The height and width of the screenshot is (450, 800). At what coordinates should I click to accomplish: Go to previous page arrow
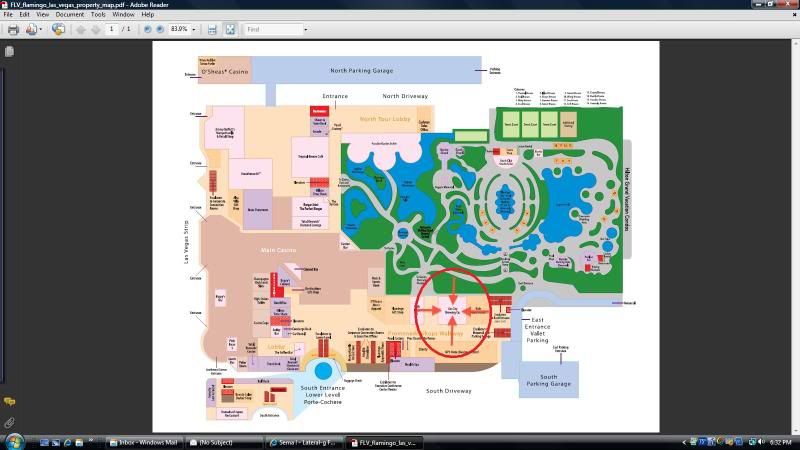click(x=81, y=30)
